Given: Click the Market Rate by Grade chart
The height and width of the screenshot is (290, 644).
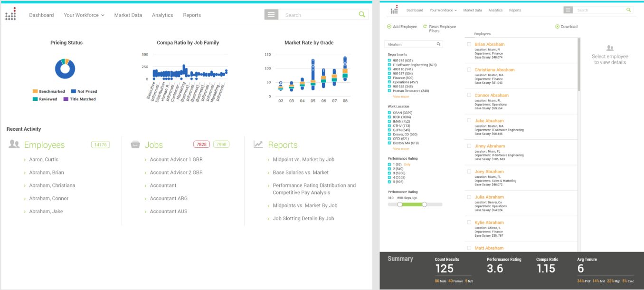Looking at the screenshot, I should coord(309,76).
